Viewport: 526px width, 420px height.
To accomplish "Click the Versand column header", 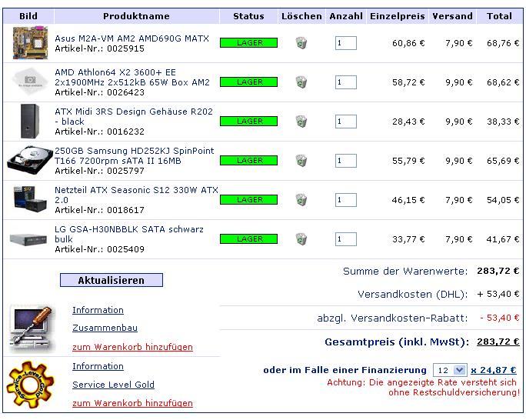I will pos(452,16).
